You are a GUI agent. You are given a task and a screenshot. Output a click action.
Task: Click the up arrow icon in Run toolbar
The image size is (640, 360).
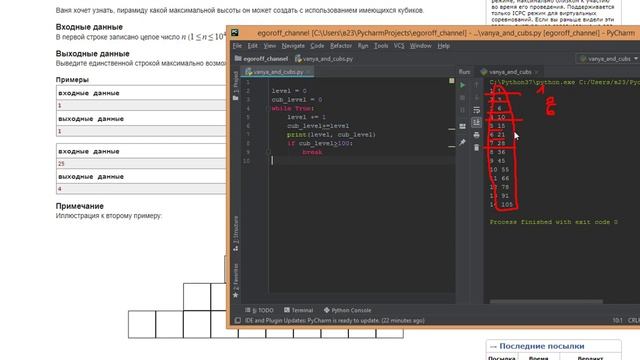point(476,85)
